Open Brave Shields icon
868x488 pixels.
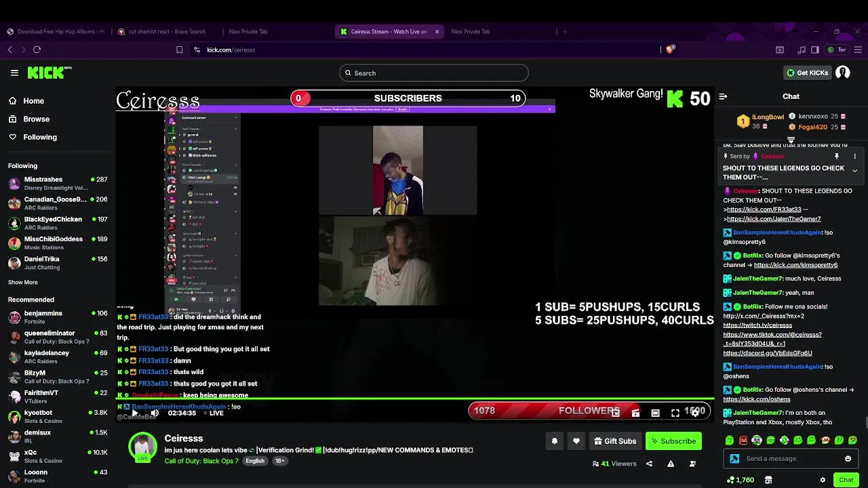[x=670, y=49]
